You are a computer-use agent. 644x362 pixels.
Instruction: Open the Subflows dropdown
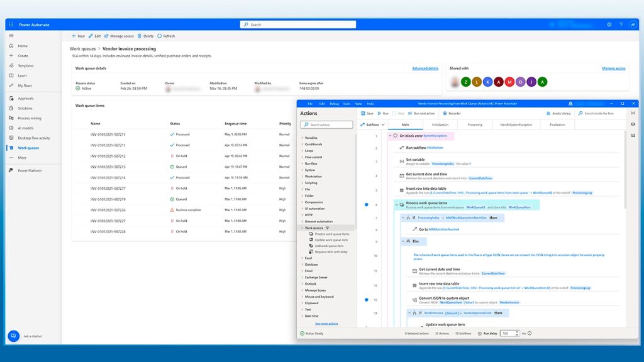pyautogui.click(x=372, y=124)
